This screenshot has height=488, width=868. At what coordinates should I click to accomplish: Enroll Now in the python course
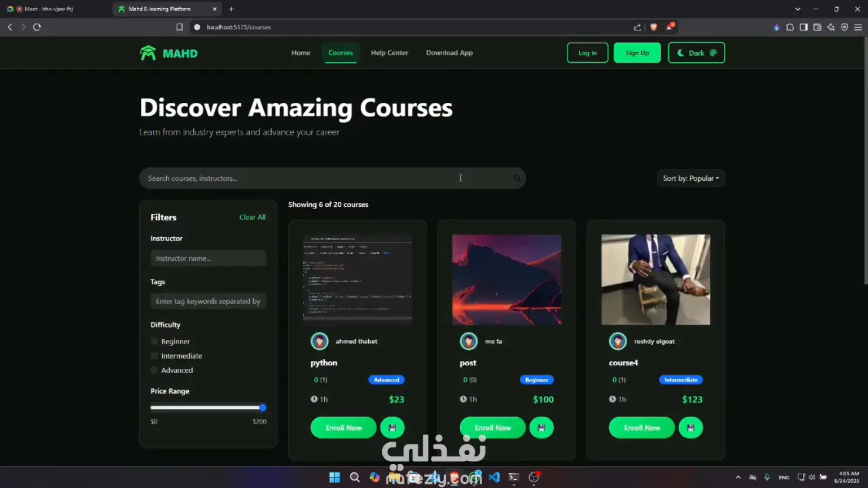(x=344, y=428)
